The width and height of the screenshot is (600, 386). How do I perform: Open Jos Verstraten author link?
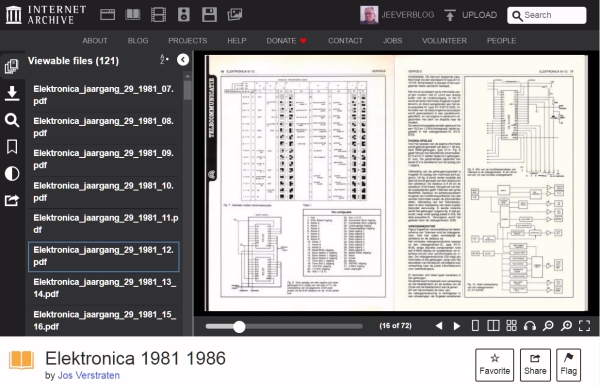[x=89, y=376]
